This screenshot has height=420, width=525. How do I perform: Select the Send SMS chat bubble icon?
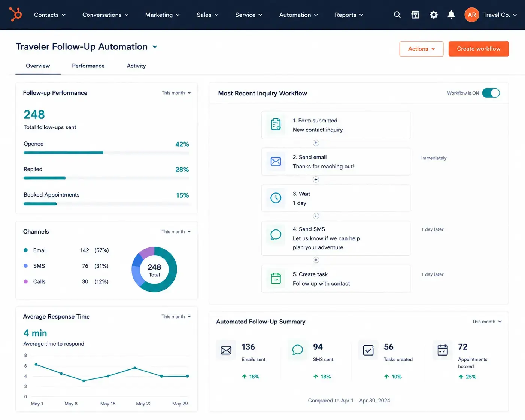click(276, 235)
